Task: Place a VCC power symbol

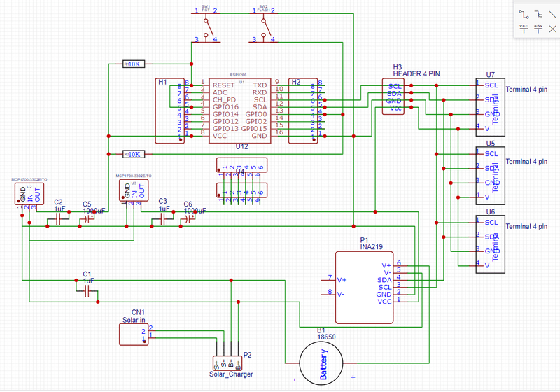Action: point(524,29)
